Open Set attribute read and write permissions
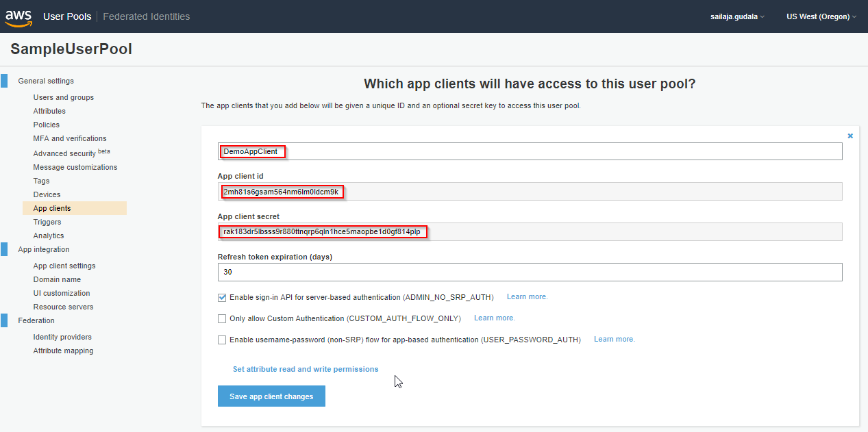Screen dimensions: 868x432 point(306,369)
